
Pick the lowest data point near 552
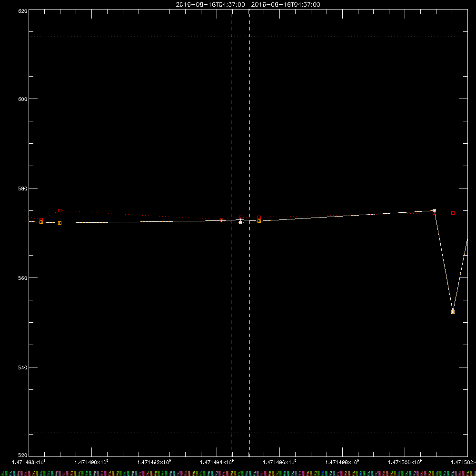tap(453, 312)
